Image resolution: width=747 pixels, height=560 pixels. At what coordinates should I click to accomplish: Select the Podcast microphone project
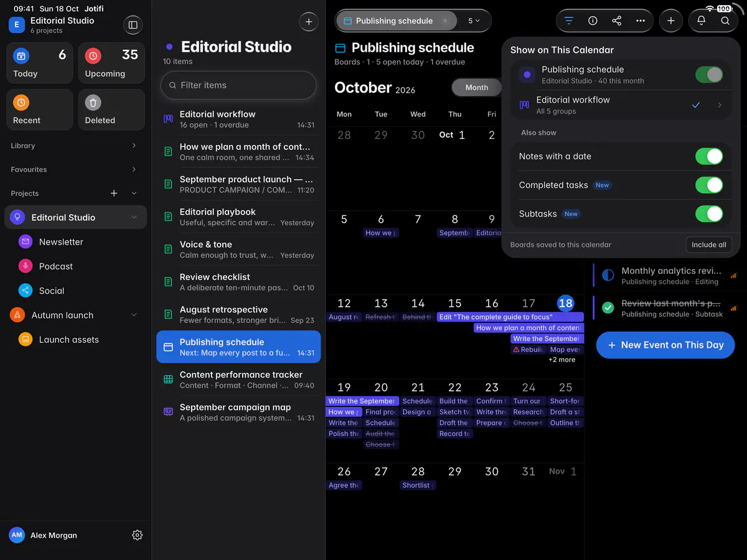[26, 266]
